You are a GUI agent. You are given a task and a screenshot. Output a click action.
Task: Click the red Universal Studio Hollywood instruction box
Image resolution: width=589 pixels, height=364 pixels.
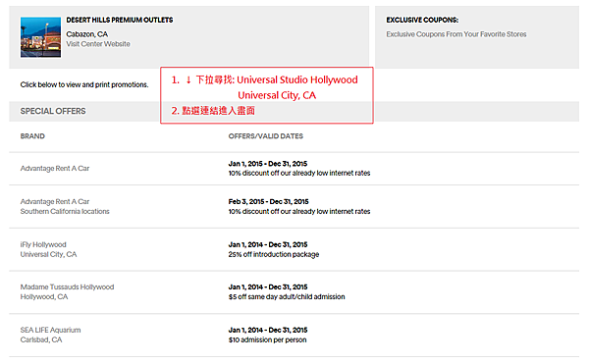(267, 95)
